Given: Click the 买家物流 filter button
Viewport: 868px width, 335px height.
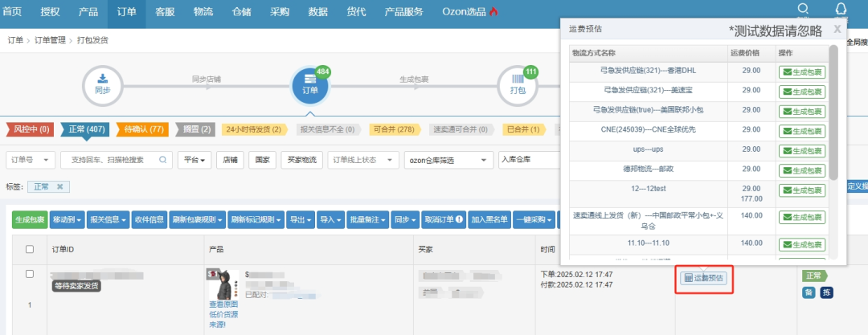Looking at the screenshot, I should (x=301, y=160).
